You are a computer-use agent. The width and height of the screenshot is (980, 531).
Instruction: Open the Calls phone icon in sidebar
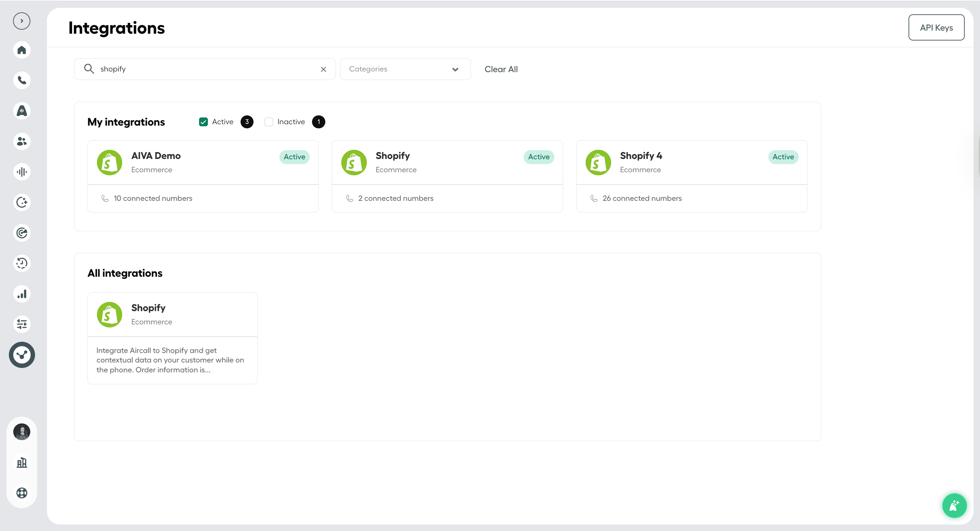[x=22, y=80]
